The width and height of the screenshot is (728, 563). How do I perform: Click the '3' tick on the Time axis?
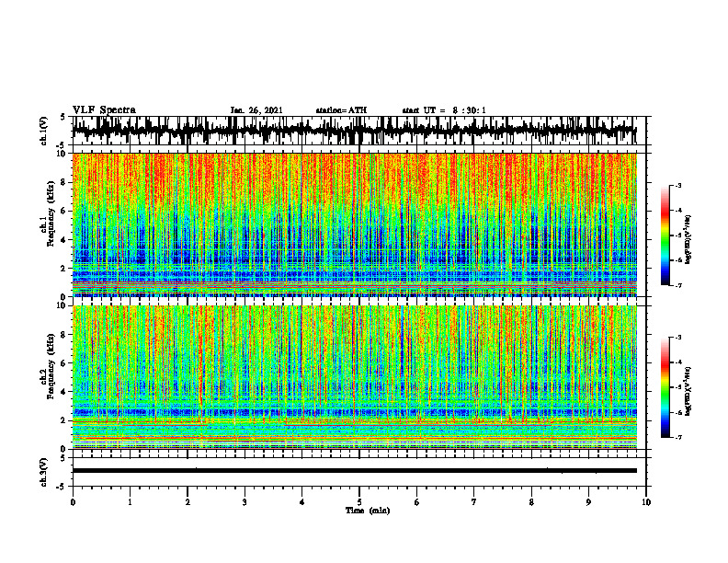(245, 502)
